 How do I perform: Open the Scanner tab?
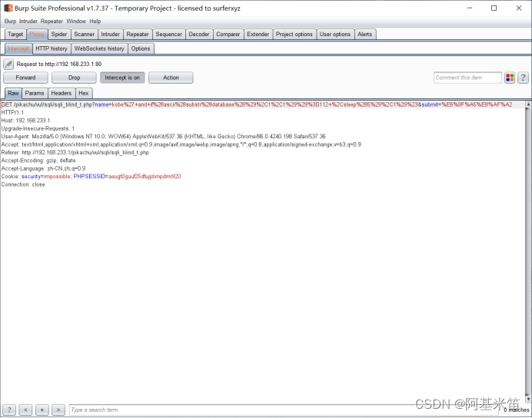point(84,35)
